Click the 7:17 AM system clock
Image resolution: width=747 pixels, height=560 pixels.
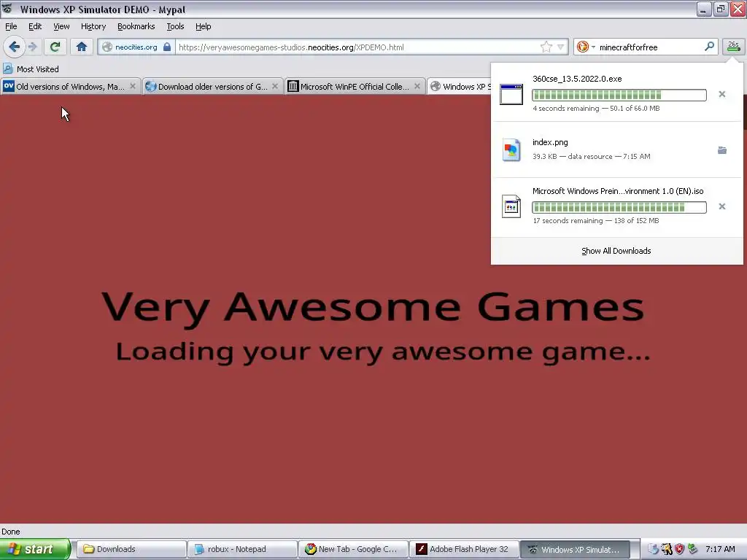[x=720, y=550]
